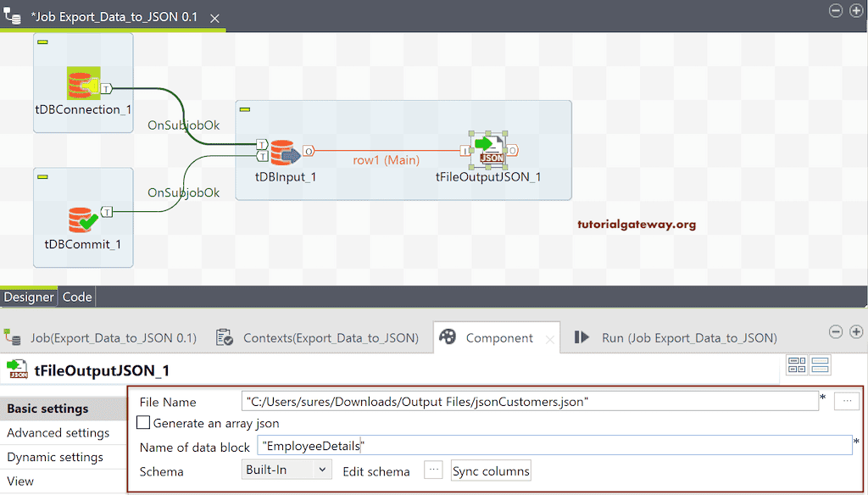The width and height of the screenshot is (868, 495).
Task: Click the grid layout view icon above Basic settings
Action: (798, 365)
